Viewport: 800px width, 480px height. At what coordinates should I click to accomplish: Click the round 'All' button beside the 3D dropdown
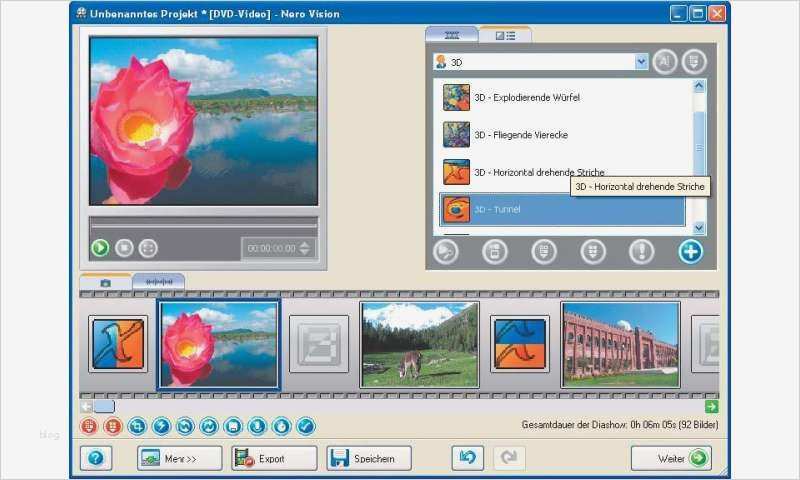pos(665,62)
